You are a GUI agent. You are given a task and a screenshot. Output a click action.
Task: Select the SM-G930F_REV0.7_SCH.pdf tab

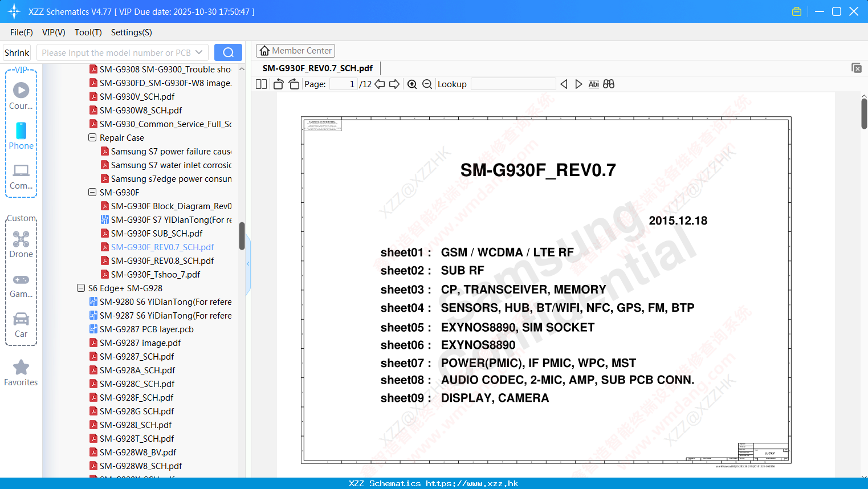pos(317,68)
